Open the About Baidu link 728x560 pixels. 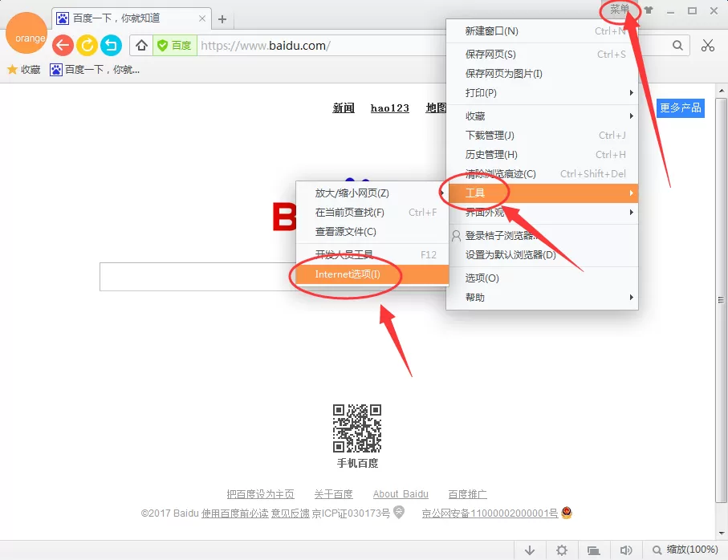tap(401, 494)
